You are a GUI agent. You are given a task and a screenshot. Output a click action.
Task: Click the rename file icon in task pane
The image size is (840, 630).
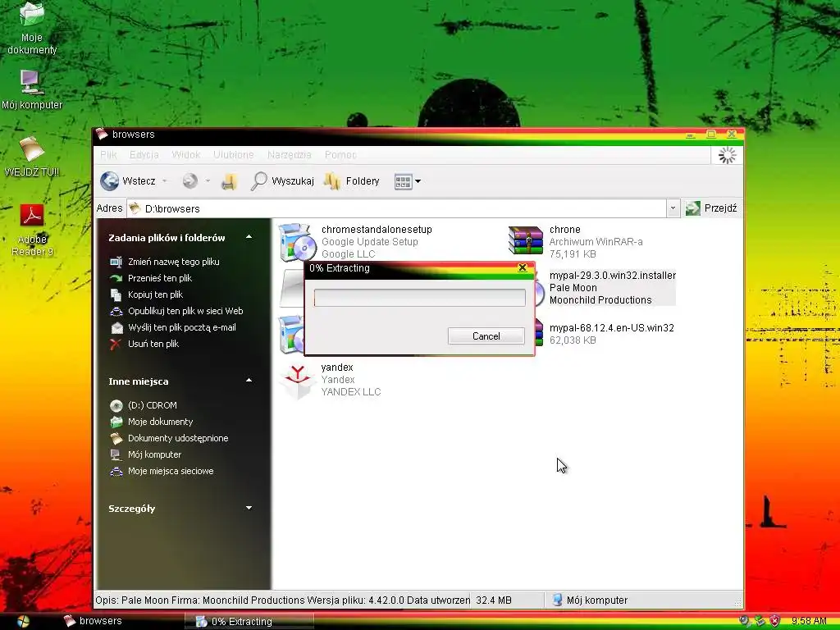point(116,262)
